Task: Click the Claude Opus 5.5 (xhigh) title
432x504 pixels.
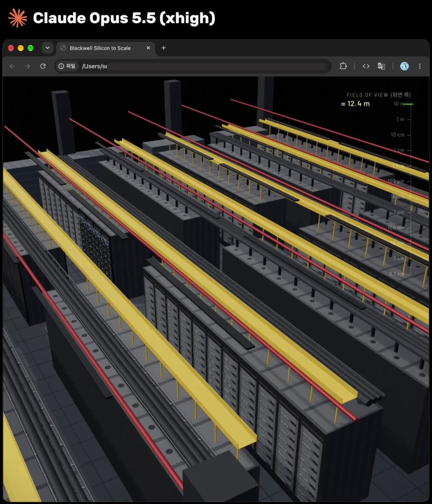Action: click(x=124, y=18)
